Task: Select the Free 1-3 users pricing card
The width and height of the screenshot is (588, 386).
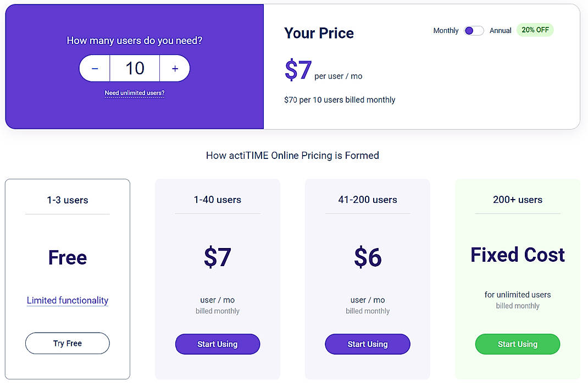Action: pyautogui.click(x=67, y=257)
